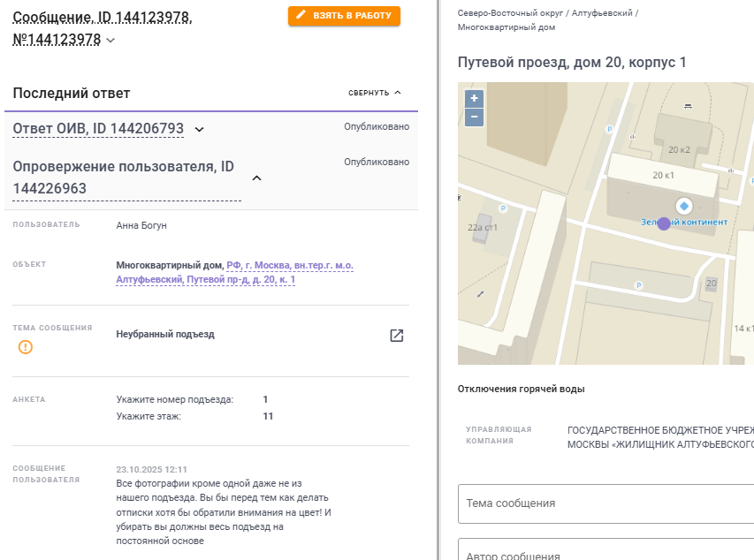Zoom in on the map
The image size is (754, 560).
475,99
